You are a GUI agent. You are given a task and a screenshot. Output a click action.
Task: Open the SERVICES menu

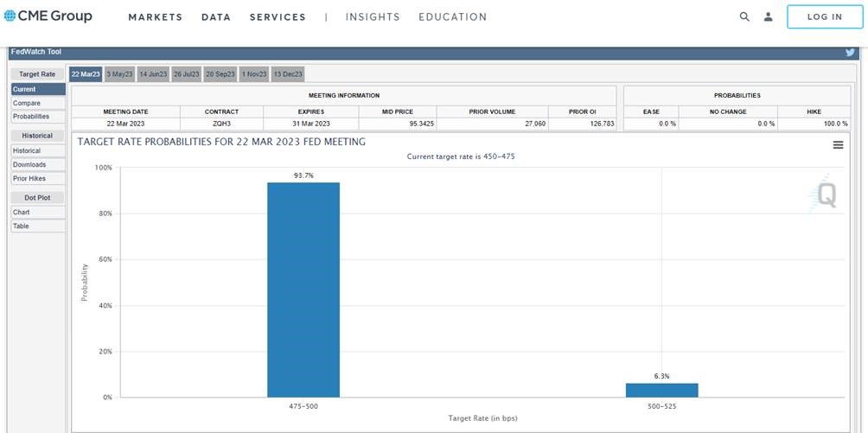tap(278, 17)
